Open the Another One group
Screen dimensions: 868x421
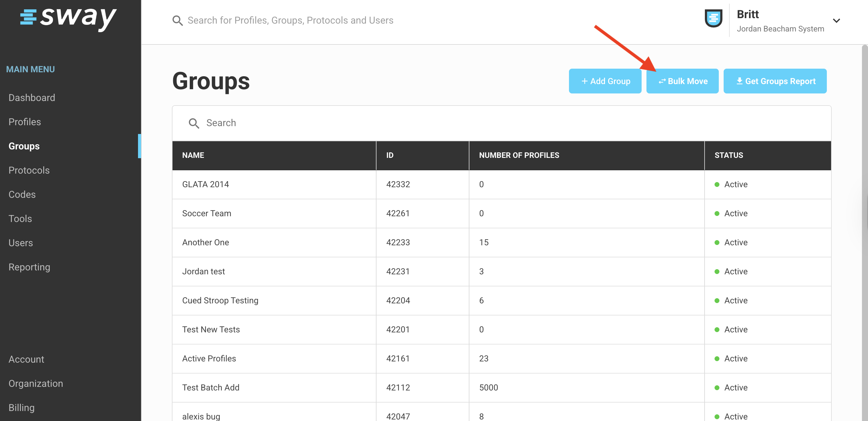click(x=205, y=243)
